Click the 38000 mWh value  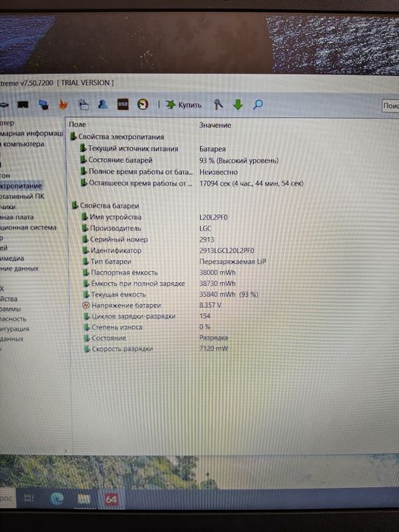[x=217, y=272]
